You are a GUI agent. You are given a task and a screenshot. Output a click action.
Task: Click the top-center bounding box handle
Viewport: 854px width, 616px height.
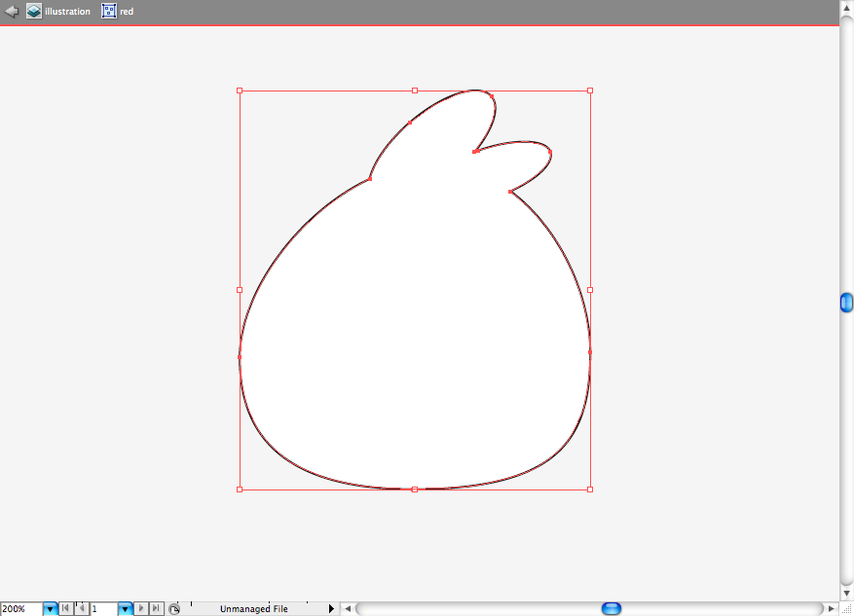point(415,91)
